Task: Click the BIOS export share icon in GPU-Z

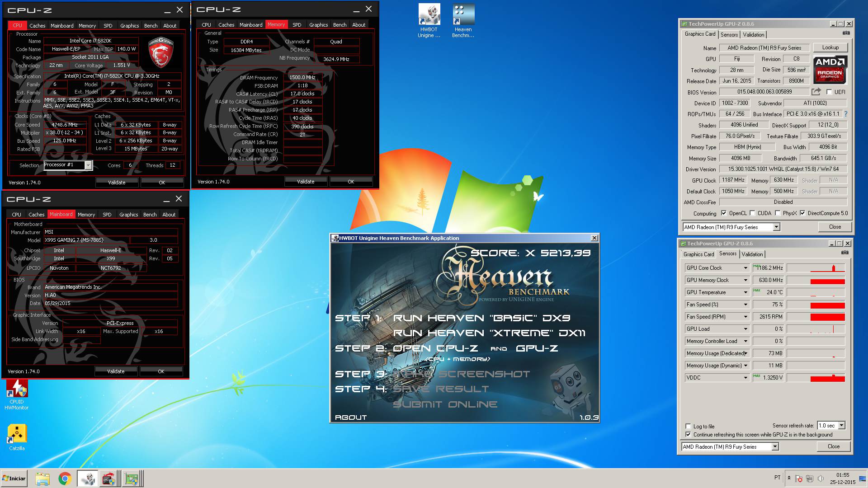Action: (816, 92)
